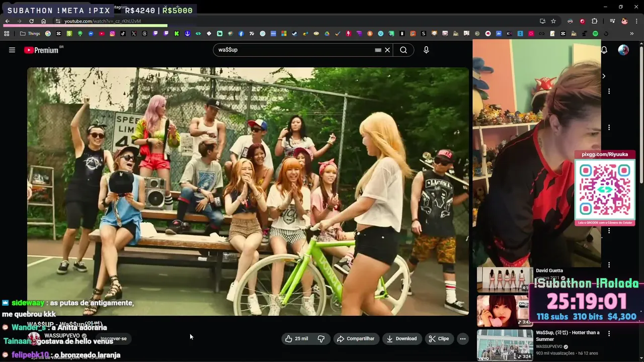Image resolution: width=644 pixels, height=362 pixels.
Task: Open the Chrome profile avatar
Action: [624, 21]
